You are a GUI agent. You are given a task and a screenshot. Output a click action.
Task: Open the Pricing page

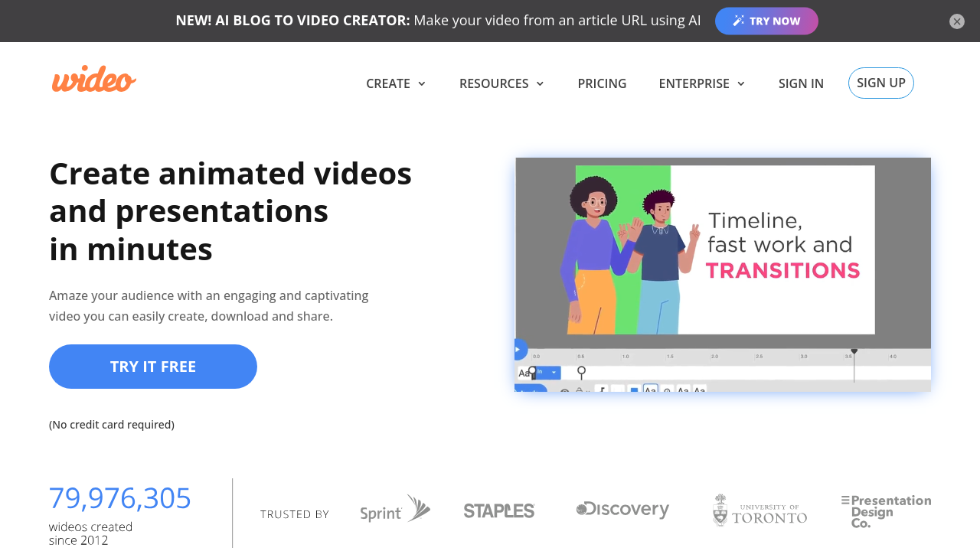[602, 83]
